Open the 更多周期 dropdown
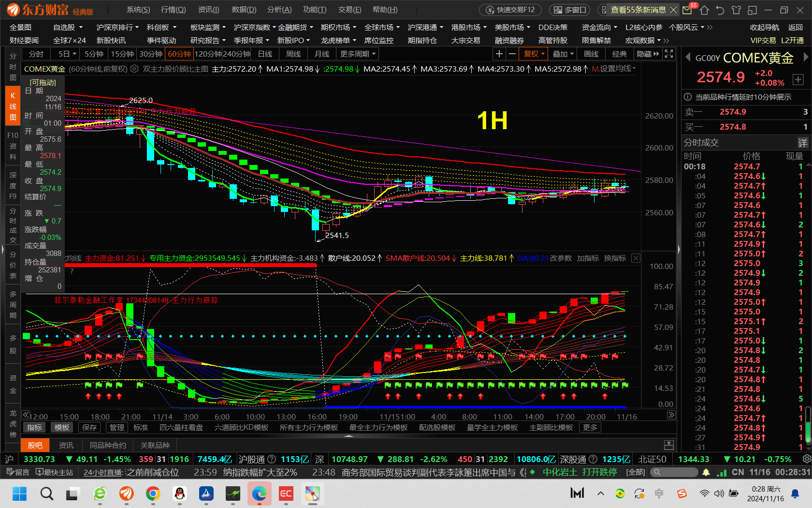812x508 pixels. tap(358, 54)
